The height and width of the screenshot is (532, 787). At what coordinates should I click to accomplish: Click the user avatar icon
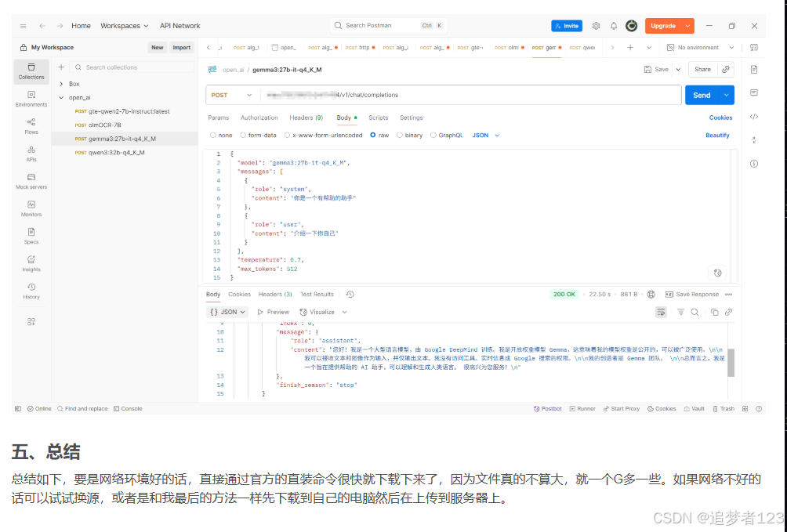tap(632, 26)
